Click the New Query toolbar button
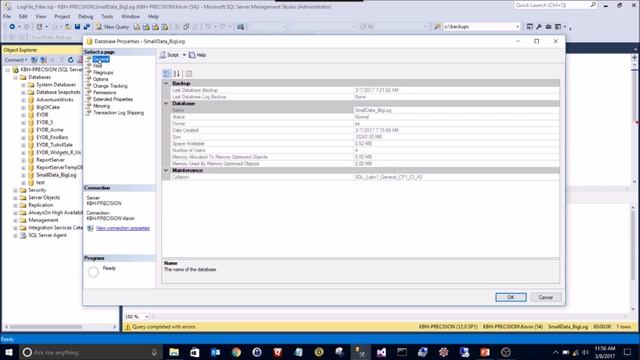Screen dimensions: 640x360 (112, 27)
